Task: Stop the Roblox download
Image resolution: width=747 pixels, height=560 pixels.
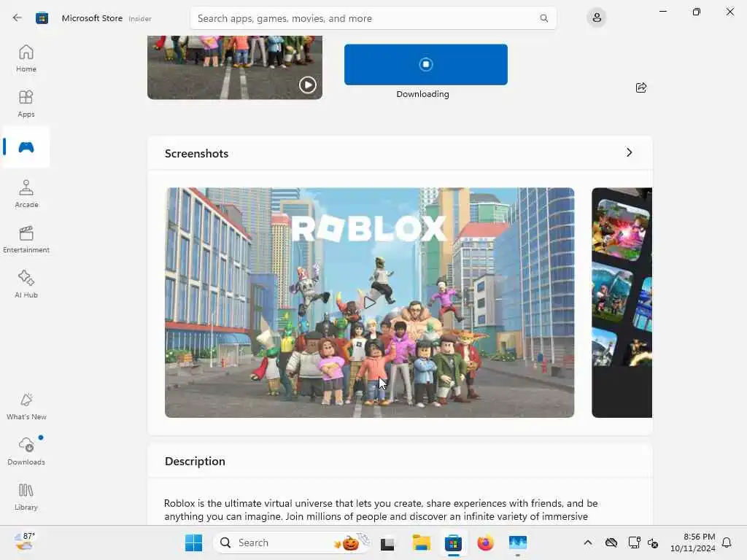Action: tap(426, 64)
